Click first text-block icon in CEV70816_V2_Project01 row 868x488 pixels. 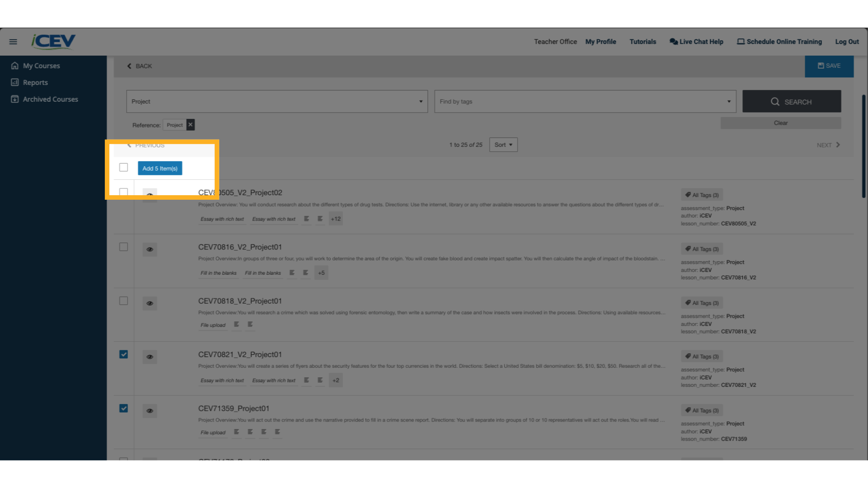click(292, 272)
